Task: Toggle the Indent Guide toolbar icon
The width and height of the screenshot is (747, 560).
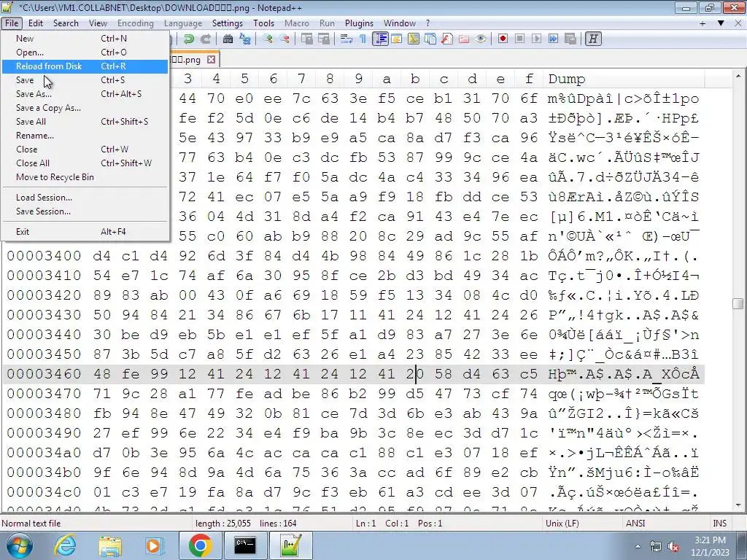Action: [380, 39]
